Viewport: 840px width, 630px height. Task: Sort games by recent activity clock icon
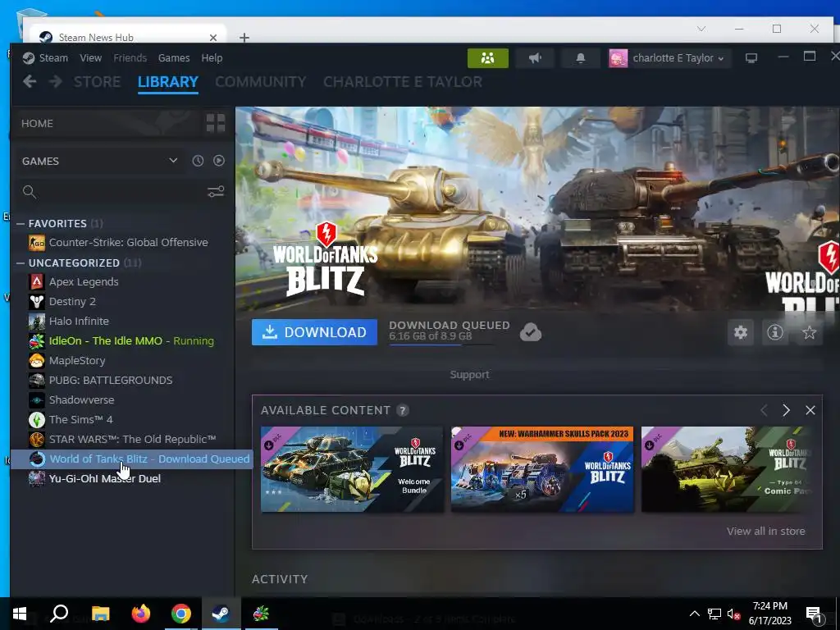[x=198, y=161]
